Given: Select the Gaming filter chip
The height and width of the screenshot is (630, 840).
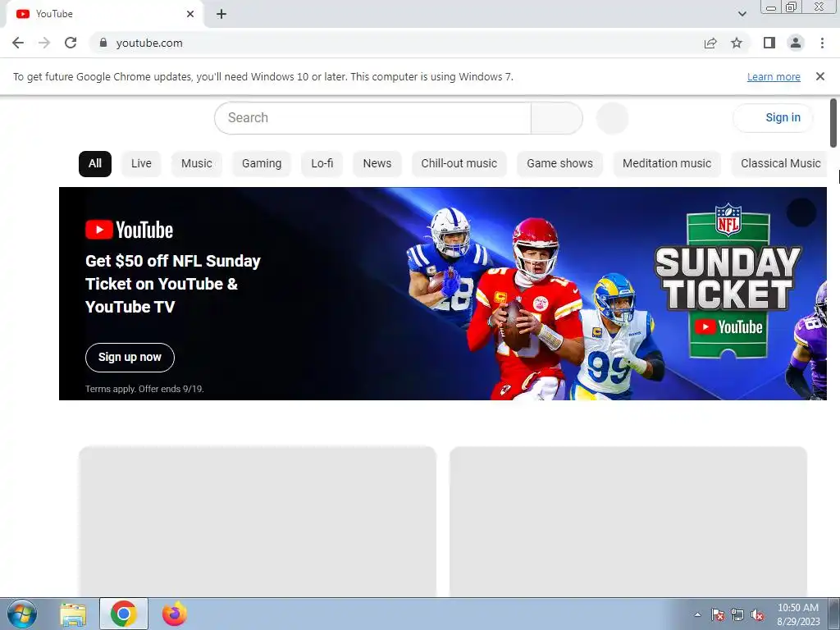Looking at the screenshot, I should [262, 164].
